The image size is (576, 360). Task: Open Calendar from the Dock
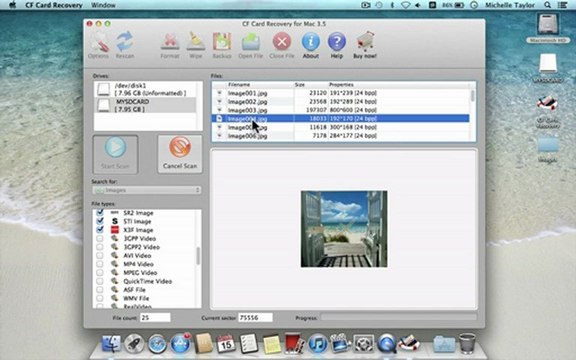(226, 344)
